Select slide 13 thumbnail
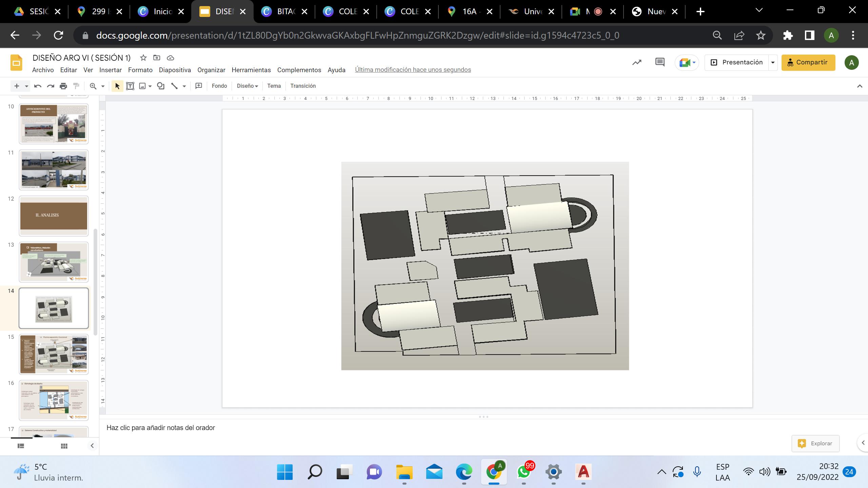Viewport: 868px width, 488px height. (54, 262)
